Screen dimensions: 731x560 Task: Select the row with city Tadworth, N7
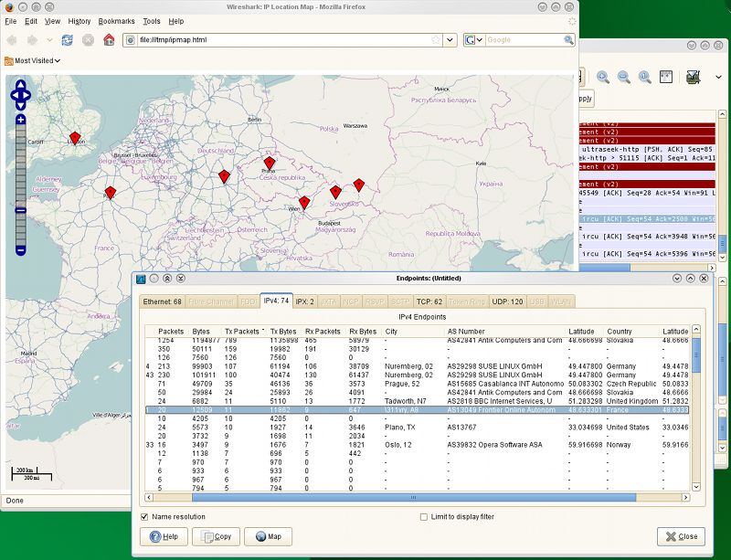tap(418, 401)
